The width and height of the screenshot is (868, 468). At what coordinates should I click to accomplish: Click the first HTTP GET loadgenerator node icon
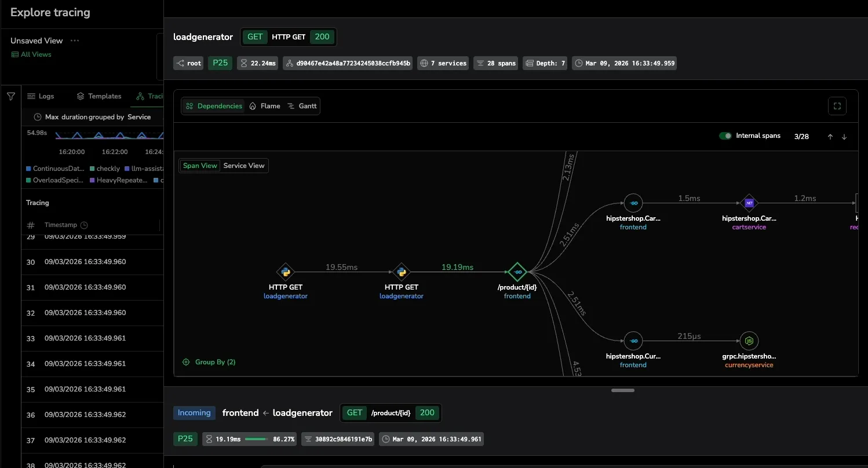point(286,272)
